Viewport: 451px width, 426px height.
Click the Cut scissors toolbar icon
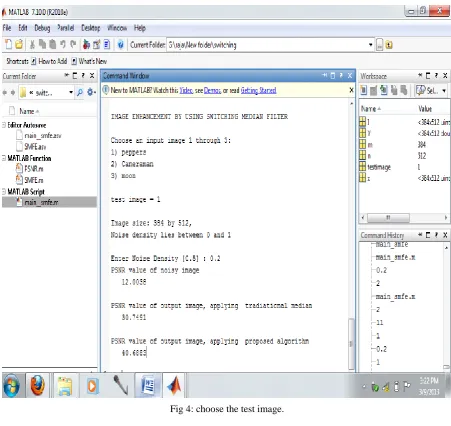tap(32, 44)
